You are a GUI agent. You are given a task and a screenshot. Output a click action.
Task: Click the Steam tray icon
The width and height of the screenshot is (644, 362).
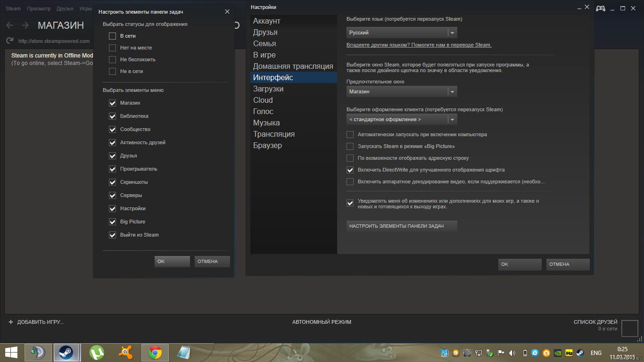pyautogui.click(x=580, y=353)
